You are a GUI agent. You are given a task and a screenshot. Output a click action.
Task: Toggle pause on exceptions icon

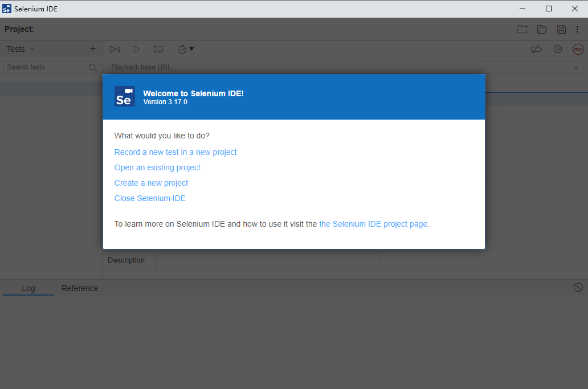558,49
